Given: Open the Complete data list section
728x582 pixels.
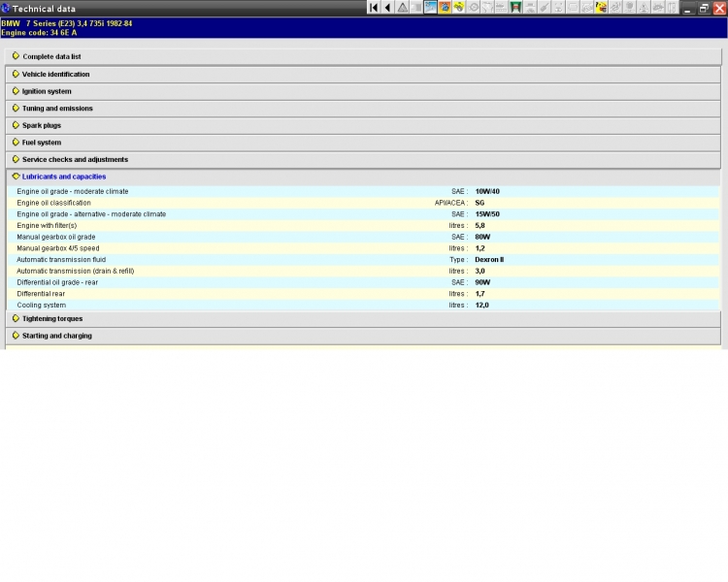Looking at the screenshot, I should coord(51,57).
